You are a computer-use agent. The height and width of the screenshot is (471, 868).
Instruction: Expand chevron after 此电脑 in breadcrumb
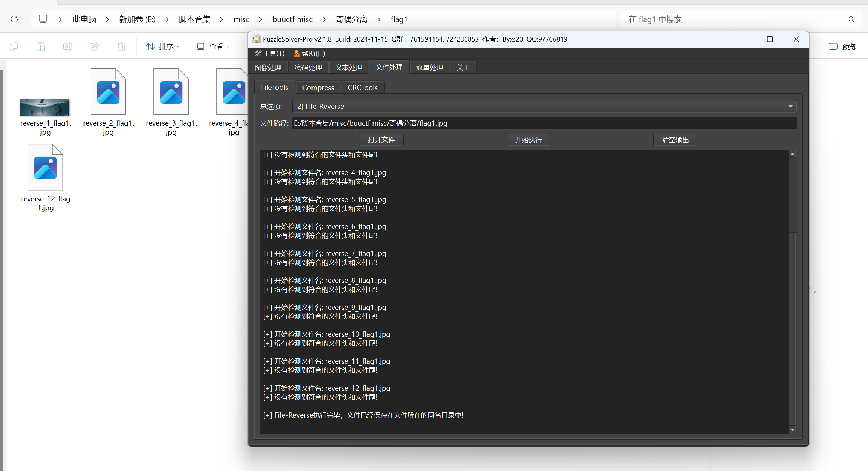tap(107, 19)
